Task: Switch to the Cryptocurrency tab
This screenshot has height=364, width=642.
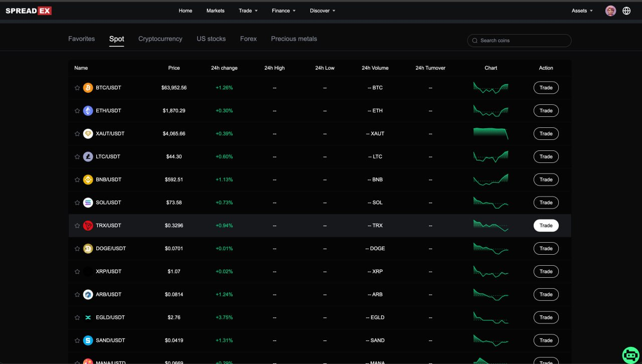Action: [x=160, y=39]
